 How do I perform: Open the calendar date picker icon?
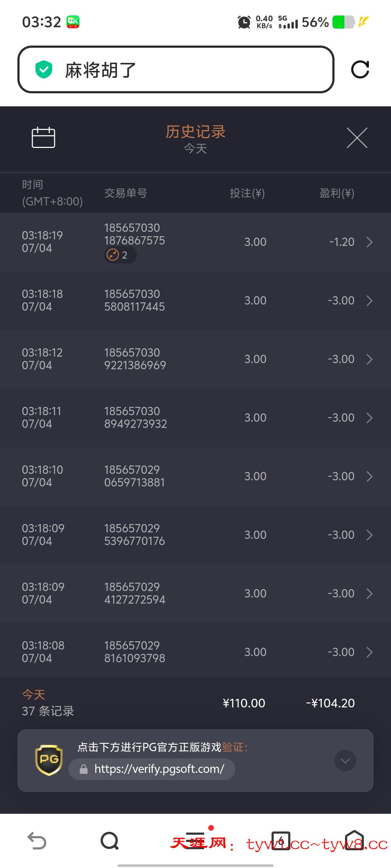[43, 137]
